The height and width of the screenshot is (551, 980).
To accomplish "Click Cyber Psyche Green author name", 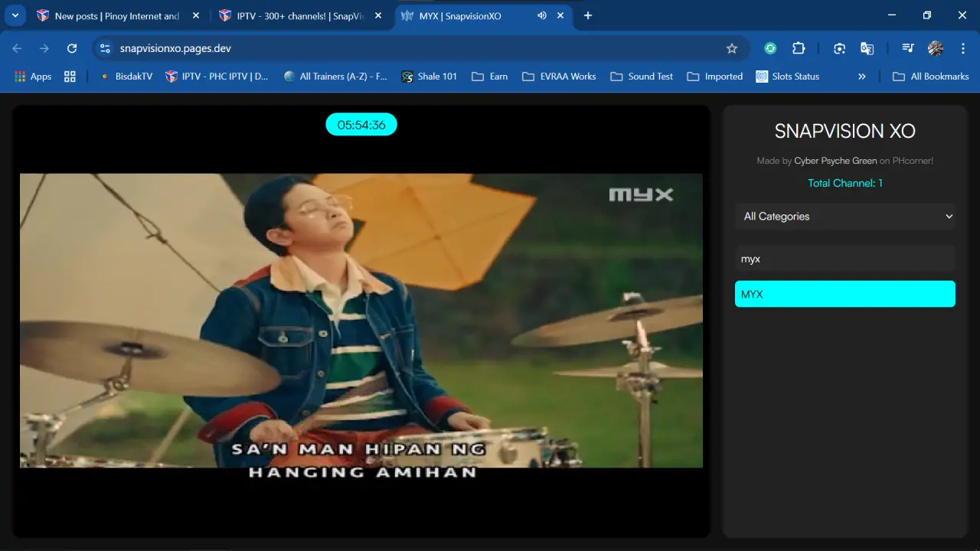I will [835, 161].
